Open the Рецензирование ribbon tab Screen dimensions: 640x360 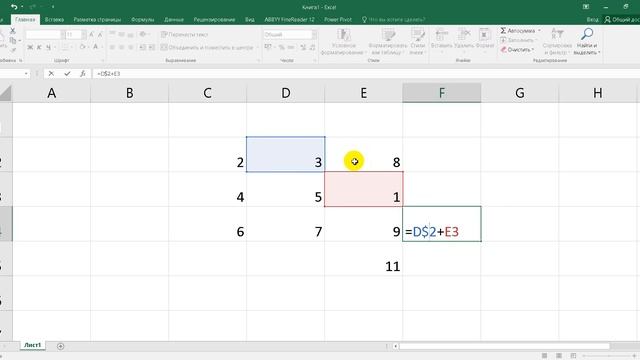click(x=214, y=20)
